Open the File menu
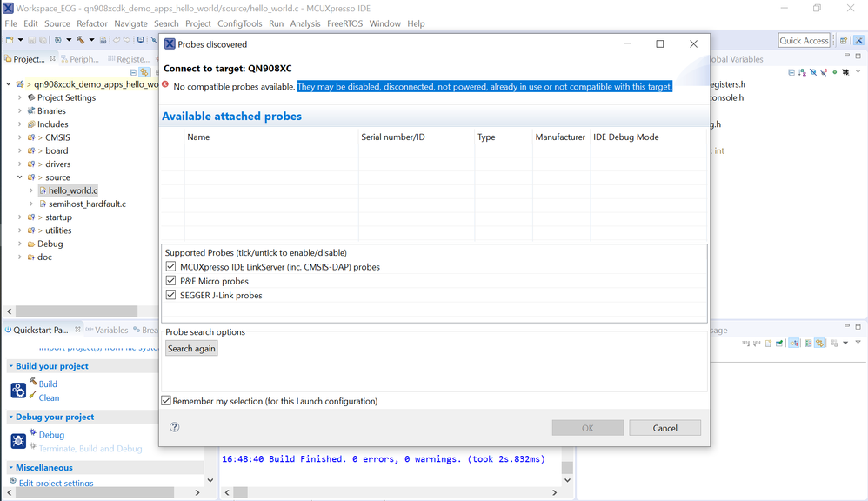The width and height of the screenshot is (868, 501). (x=10, y=23)
